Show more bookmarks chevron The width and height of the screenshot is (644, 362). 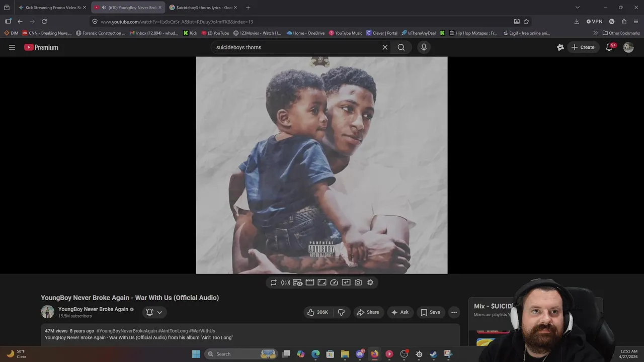(596, 33)
